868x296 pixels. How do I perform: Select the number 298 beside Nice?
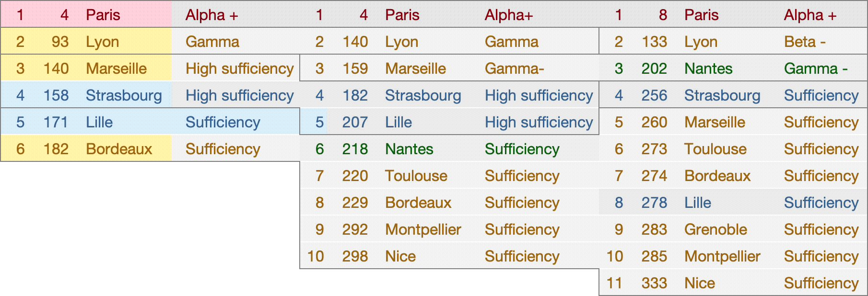point(355,256)
